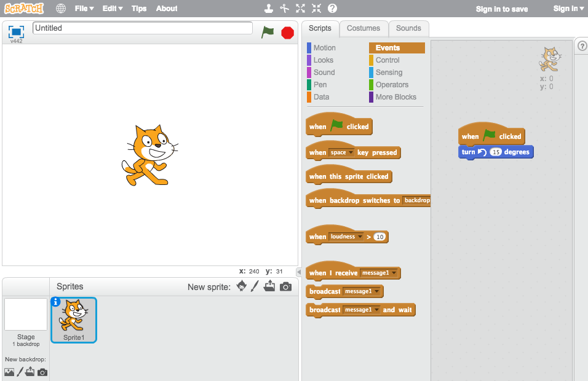Take new sprite photo from camera
Screen dimensions: 588x381
[285, 286]
